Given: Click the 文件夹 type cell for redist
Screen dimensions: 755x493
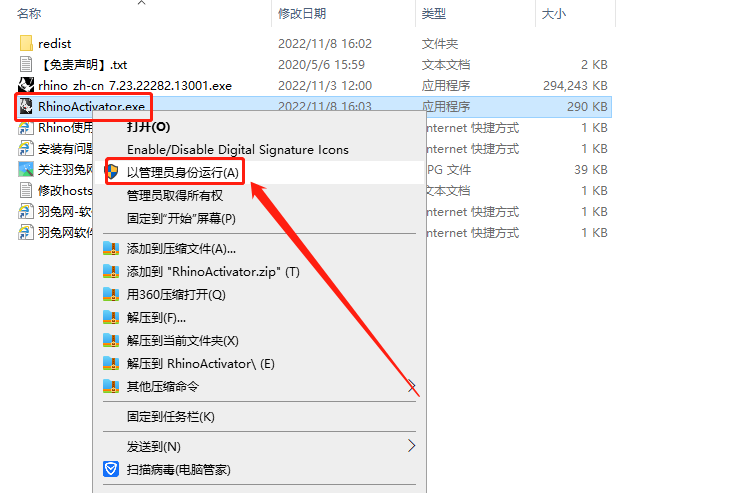Looking at the screenshot, I should 440,44.
